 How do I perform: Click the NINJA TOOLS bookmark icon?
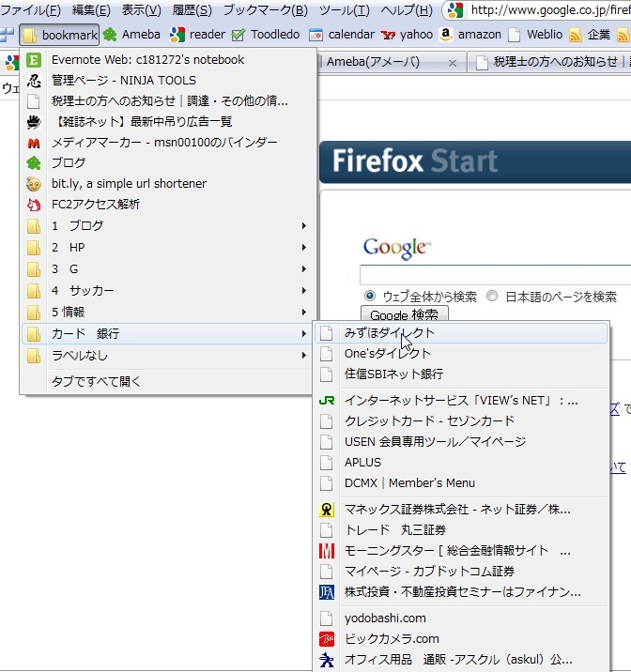click(x=34, y=81)
